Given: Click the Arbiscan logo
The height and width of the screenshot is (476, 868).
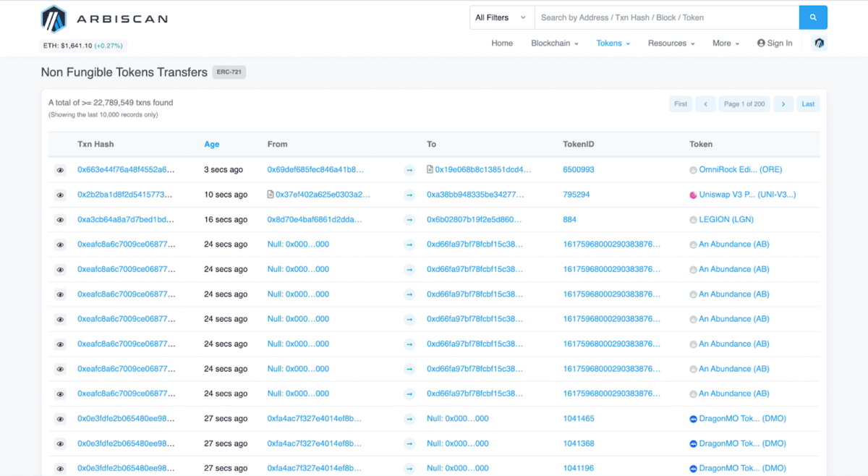Looking at the screenshot, I should tap(105, 20).
